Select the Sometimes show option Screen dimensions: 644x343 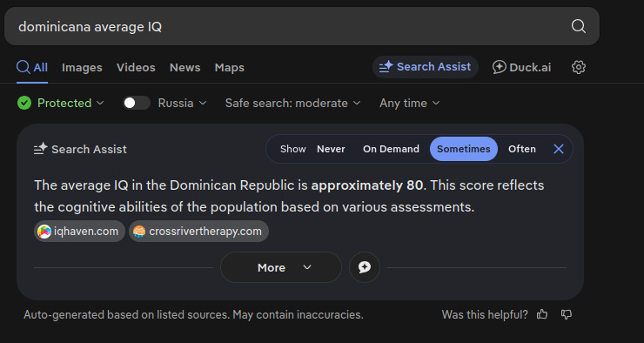point(464,149)
